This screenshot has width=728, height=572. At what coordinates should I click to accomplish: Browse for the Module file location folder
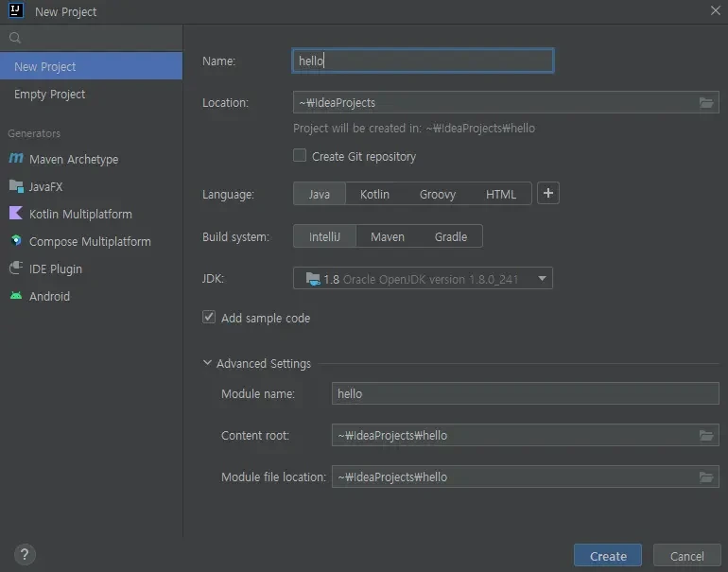[706, 477]
